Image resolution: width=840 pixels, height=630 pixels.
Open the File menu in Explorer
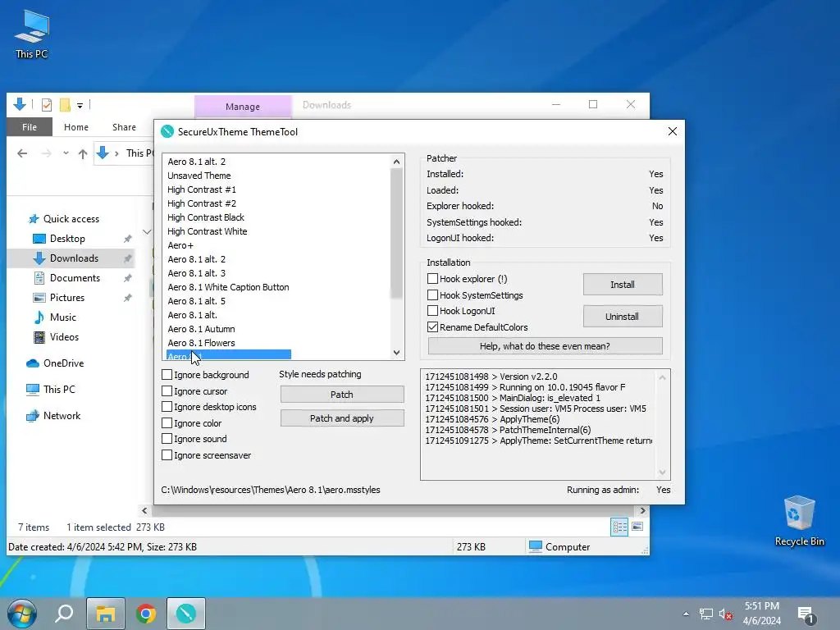click(x=30, y=127)
